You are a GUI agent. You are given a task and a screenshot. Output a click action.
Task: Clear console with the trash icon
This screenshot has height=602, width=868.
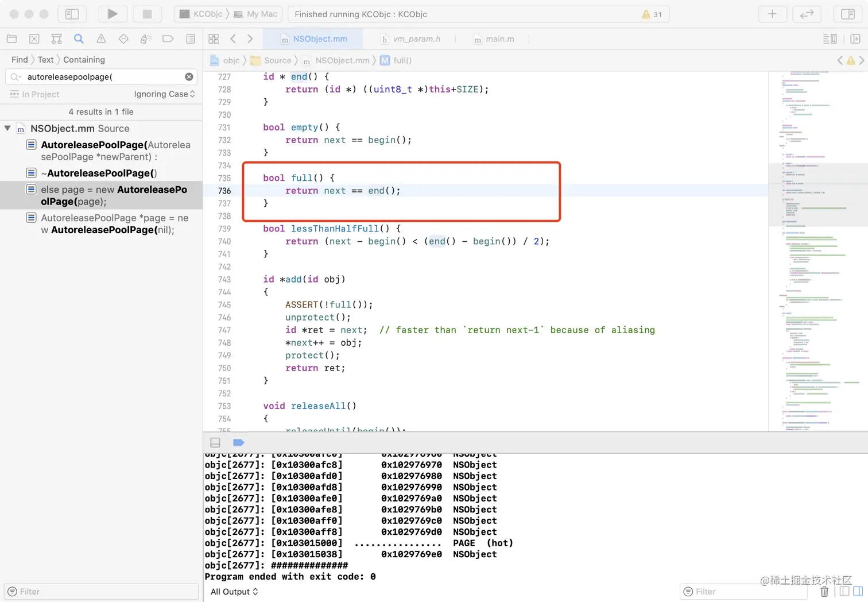click(824, 592)
